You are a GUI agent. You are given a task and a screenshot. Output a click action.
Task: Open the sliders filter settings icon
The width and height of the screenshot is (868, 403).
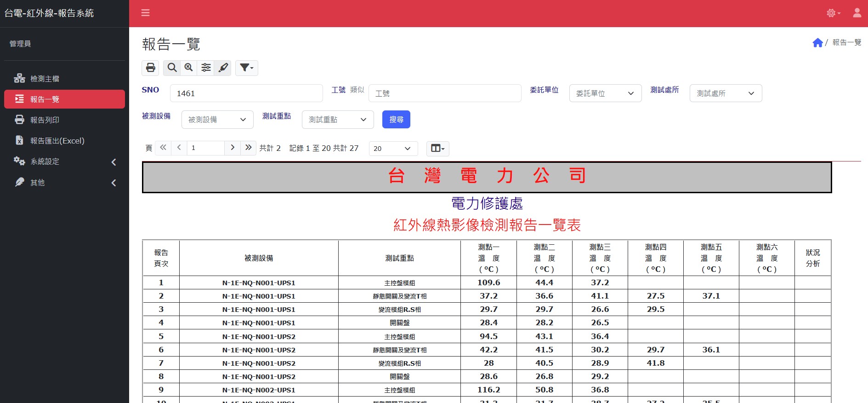206,68
